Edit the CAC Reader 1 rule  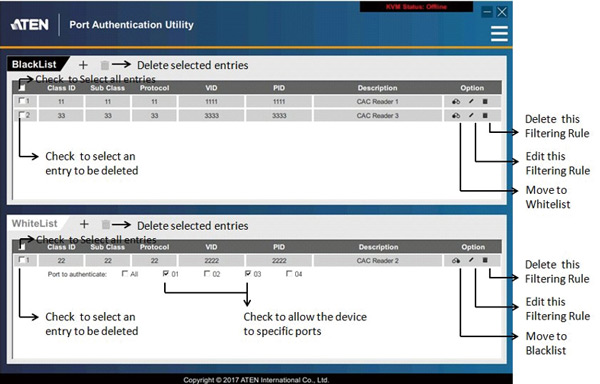point(471,101)
